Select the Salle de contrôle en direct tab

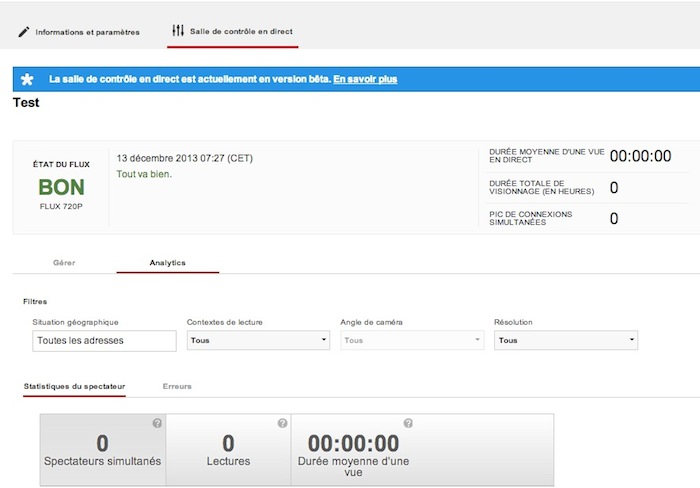pyautogui.click(x=233, y=31)
